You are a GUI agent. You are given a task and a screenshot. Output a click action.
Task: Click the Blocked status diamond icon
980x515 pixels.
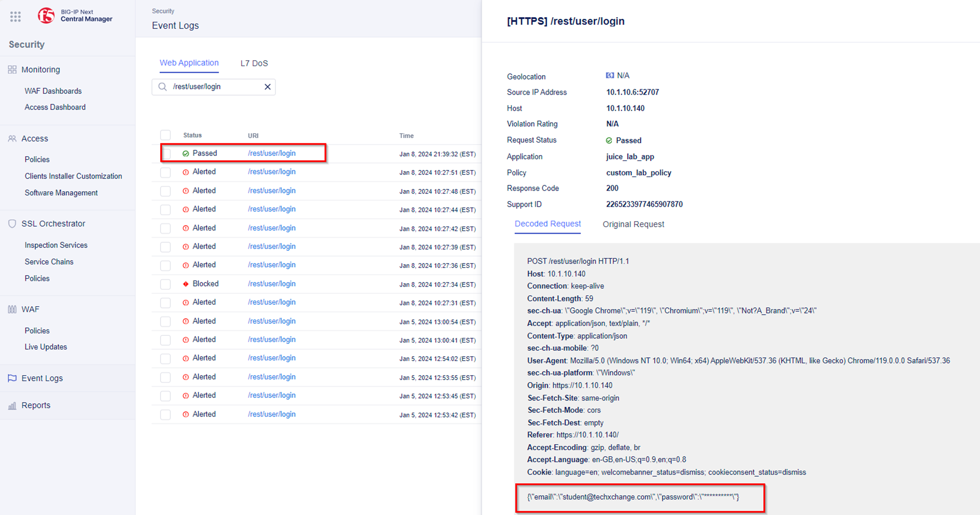[x=186, y=284]
